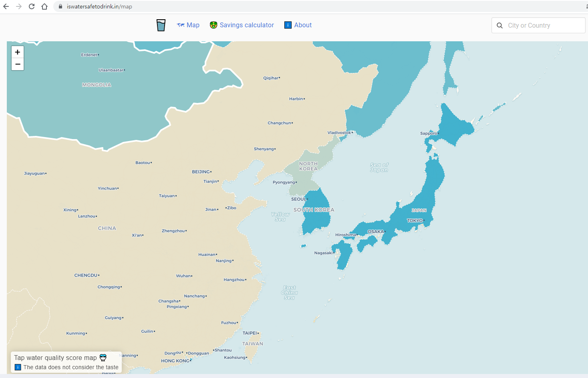This screenshot has width=588, height=378.
Task: Click the browser home icon
Action: coord(44,6)
